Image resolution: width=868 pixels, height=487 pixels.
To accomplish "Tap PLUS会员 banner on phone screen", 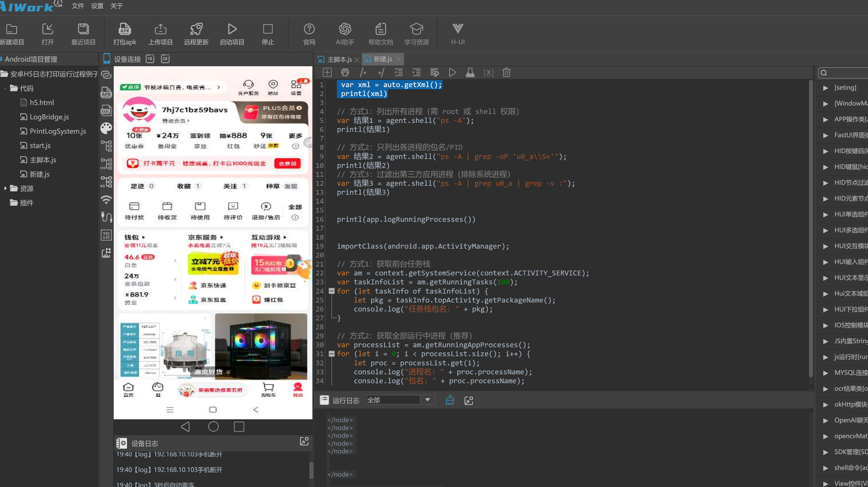I will [x=273, y=112].
